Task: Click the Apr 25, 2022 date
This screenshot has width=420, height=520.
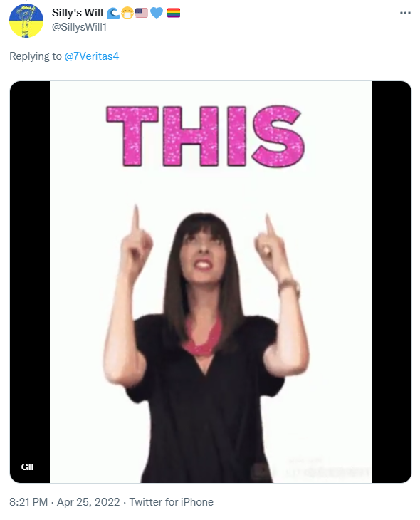Action: (88, 501)
